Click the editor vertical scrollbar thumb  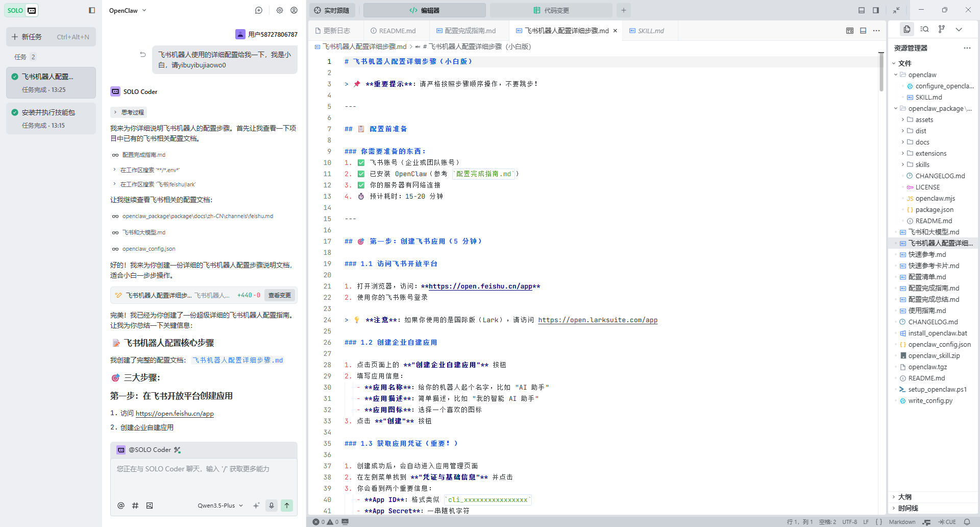click(x=881, y=71)
